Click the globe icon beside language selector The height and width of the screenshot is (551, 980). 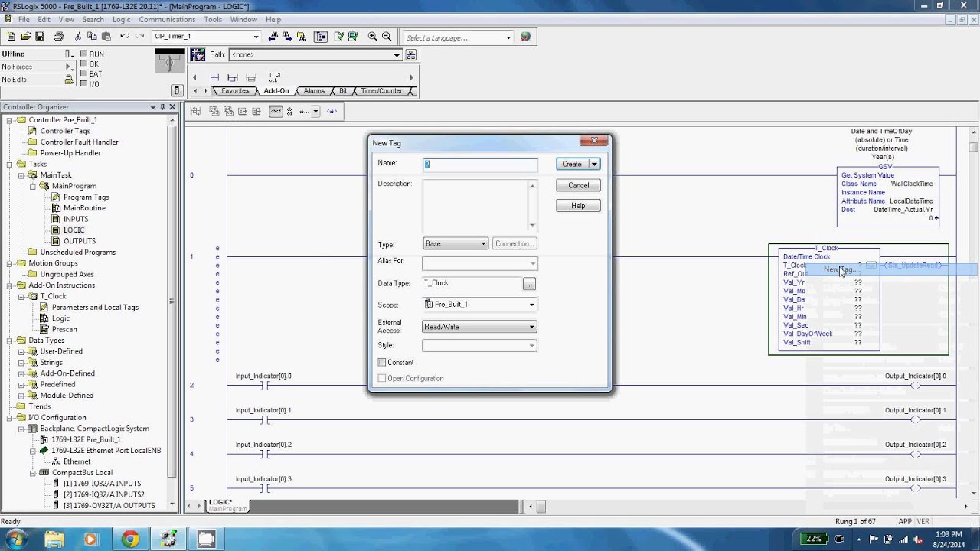(x=525, y=37)
